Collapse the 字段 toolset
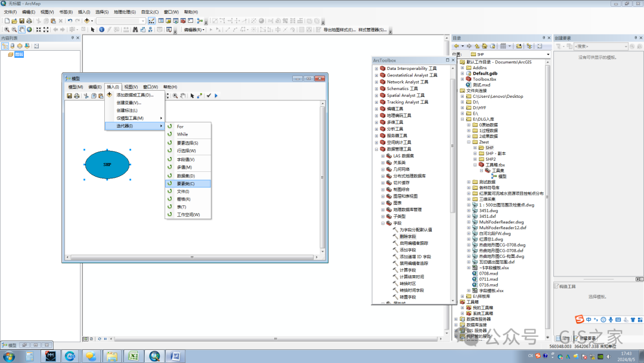Viewport: 644px width, 363px height. pos(383,223)
